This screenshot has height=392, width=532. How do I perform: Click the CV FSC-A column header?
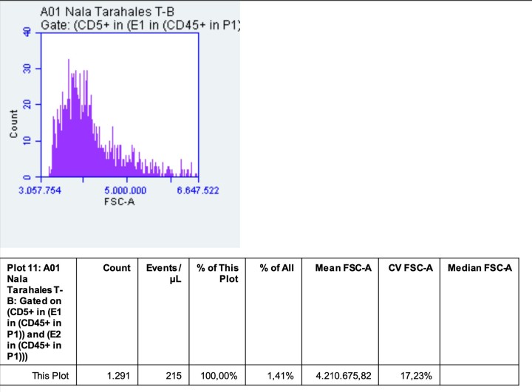410,268
